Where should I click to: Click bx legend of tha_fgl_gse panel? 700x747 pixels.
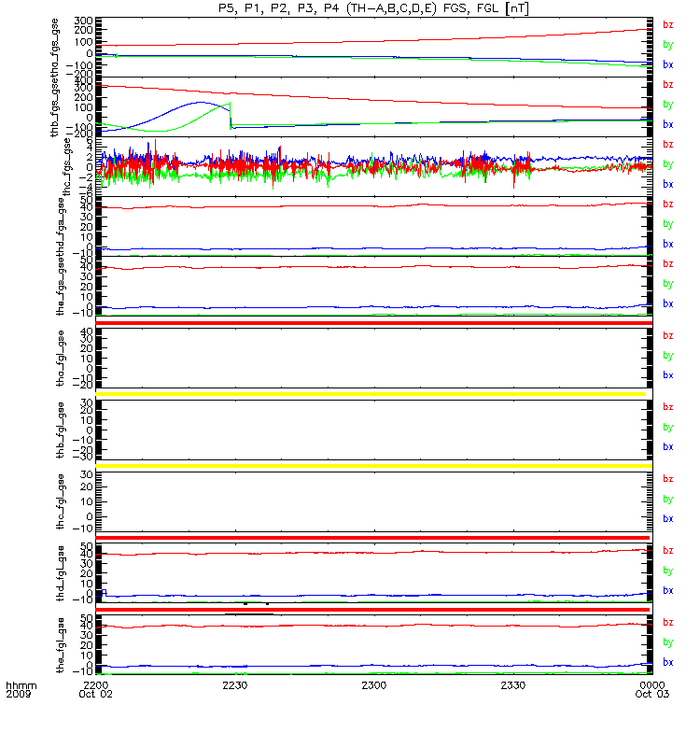tap(668, 375)
